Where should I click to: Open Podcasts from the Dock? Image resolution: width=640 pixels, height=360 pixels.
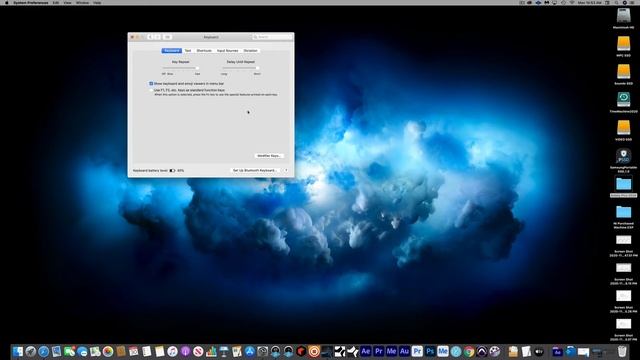(x=185, y=351)
